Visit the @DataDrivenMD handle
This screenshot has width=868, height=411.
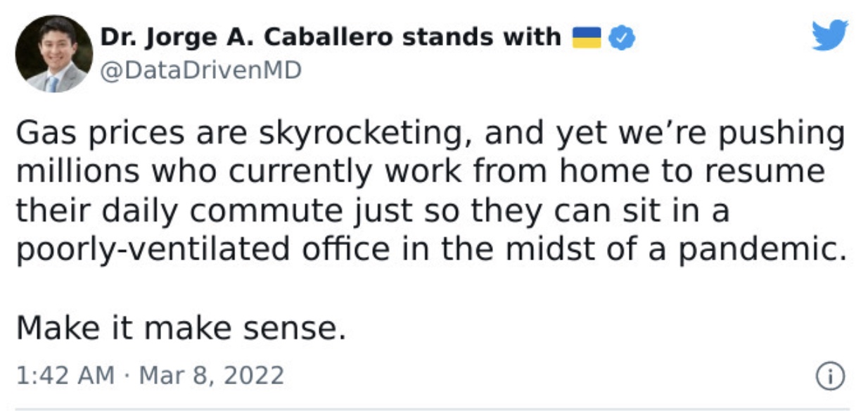[201, 71]
